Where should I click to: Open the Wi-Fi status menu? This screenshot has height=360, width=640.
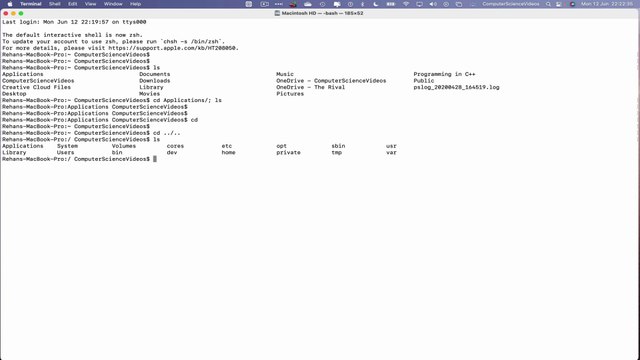[406, 4]
